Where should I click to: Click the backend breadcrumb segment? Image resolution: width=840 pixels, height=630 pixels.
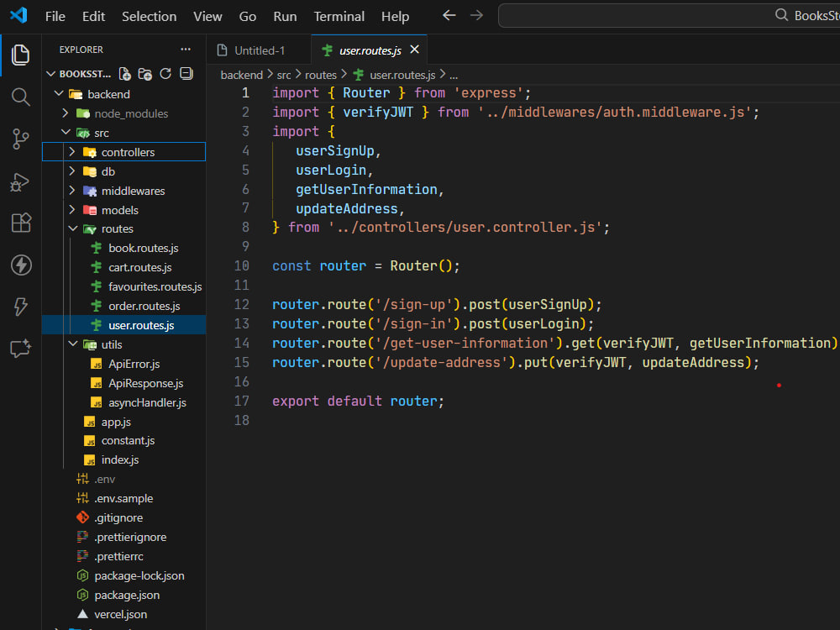(242, 75)
